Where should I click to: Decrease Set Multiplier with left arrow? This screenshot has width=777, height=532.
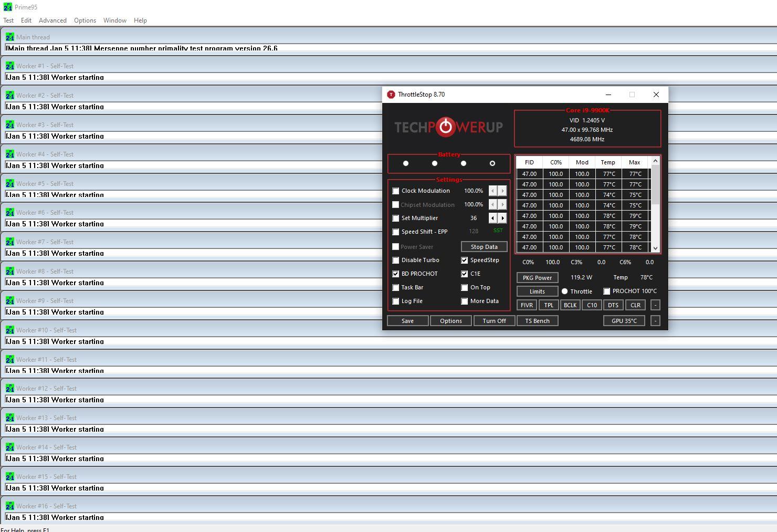pyautogui.click(x=492, y=218)
